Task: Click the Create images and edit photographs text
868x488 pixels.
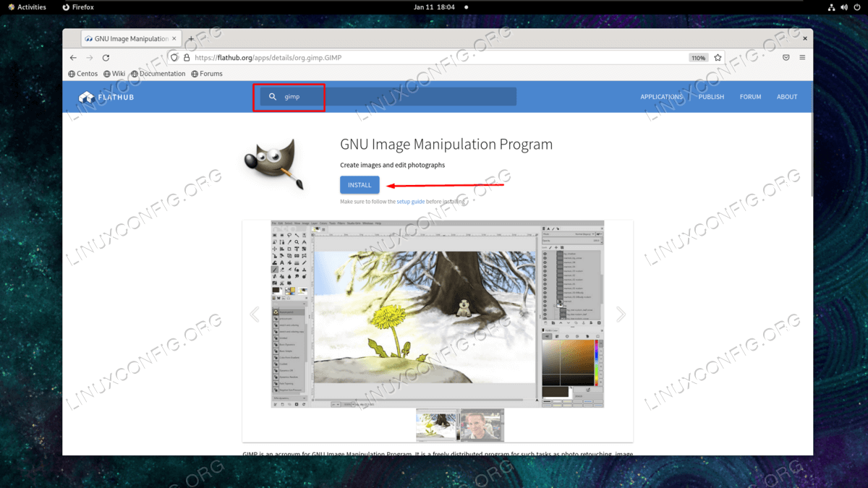Action: (393, 165)
